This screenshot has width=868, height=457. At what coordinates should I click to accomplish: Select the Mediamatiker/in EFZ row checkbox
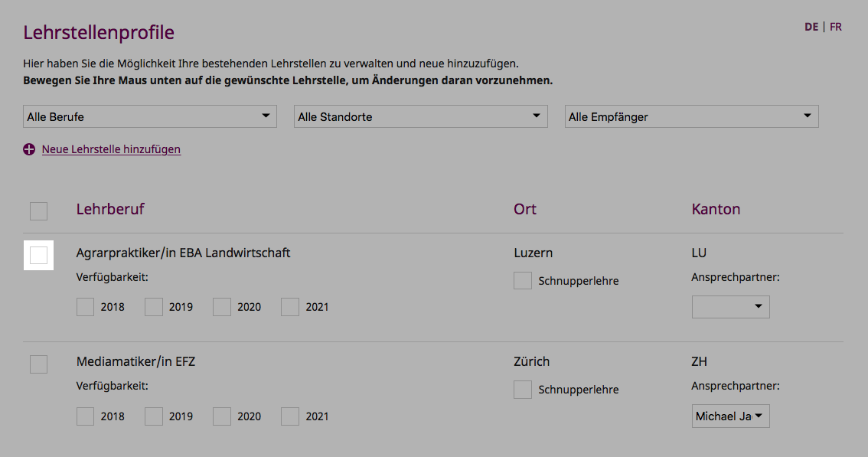pyautogui.click(x=39, y=364)
